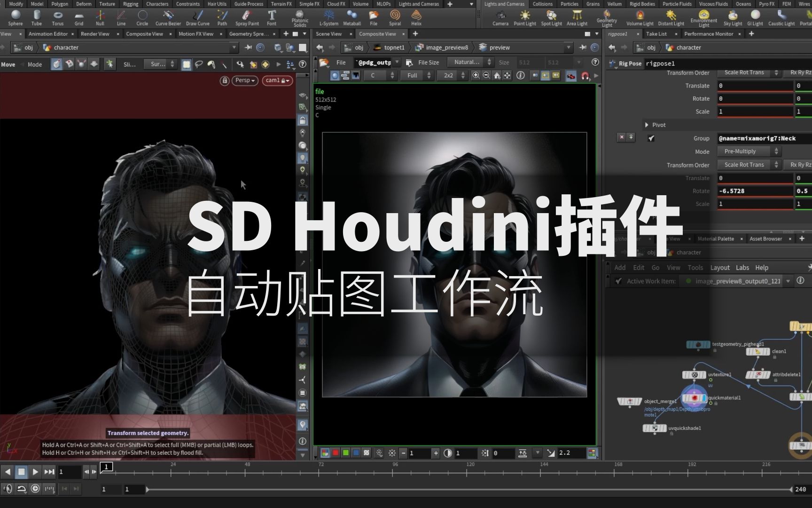Open the 2x2 layout dropdown
The width and height of the screenshot is (812, 508).
tap(452, 75)
